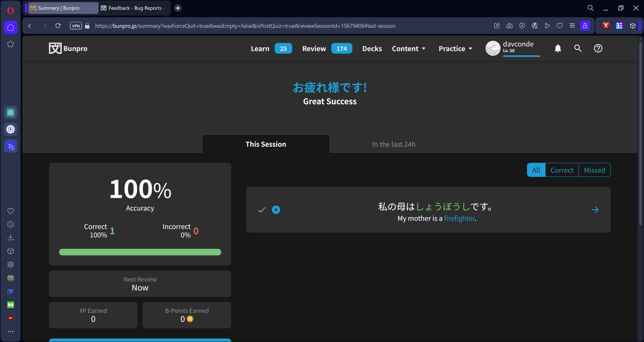Open notifications bell icon

[x=558, y=48]
